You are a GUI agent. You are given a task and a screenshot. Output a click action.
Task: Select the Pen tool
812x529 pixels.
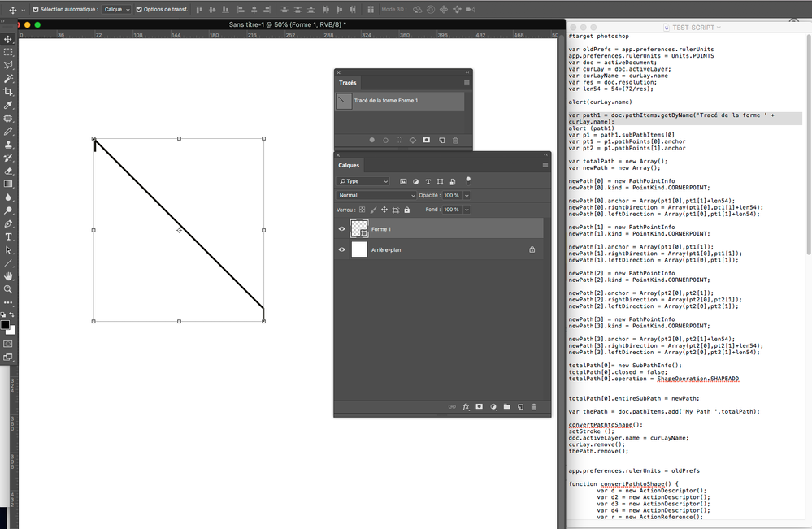pyautogui.click(x=8, y=224)
